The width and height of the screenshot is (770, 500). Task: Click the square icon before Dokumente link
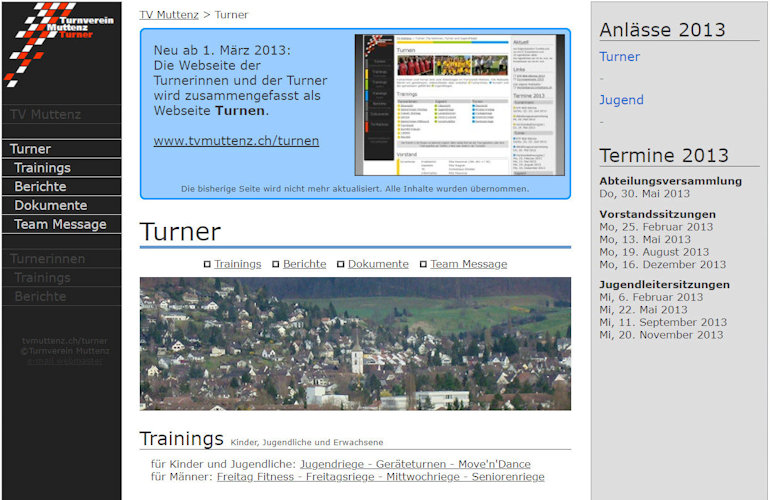tap(340, 264)
